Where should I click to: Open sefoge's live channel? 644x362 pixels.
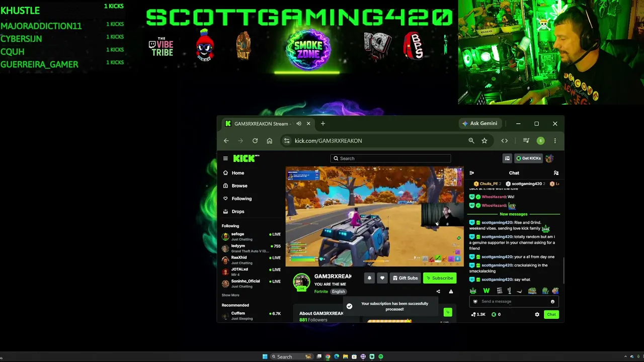251,236
